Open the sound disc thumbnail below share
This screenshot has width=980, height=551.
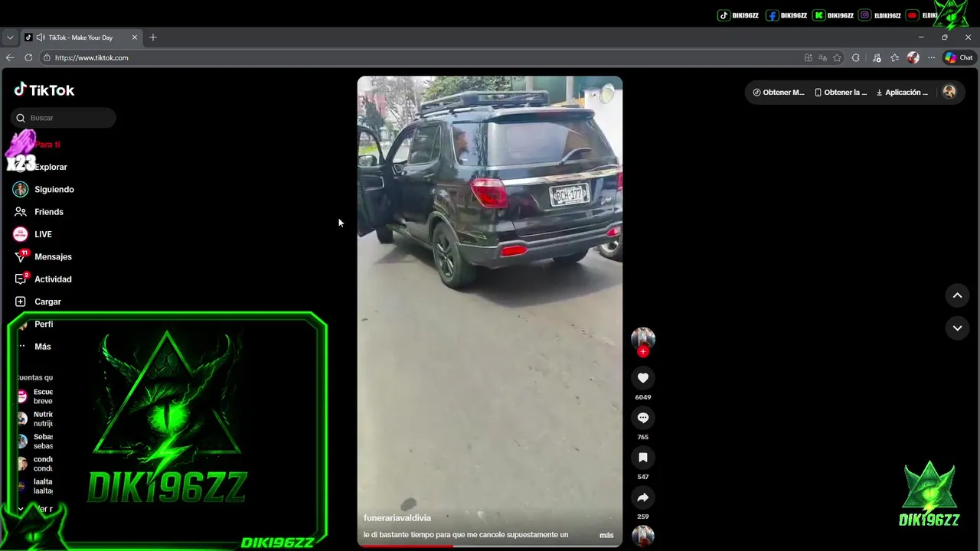[x=643, y=536]
